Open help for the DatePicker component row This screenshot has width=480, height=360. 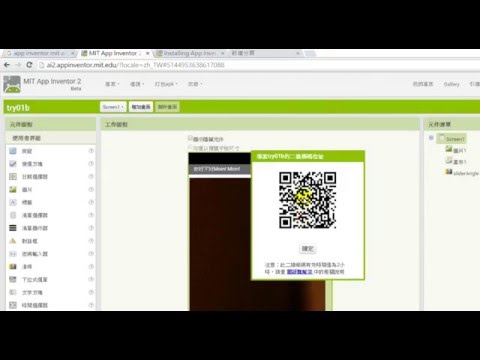point(91,177)
